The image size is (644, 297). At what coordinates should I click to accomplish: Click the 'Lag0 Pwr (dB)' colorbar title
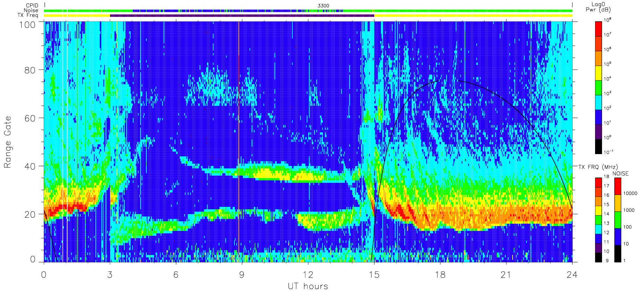tap(598, 7)
